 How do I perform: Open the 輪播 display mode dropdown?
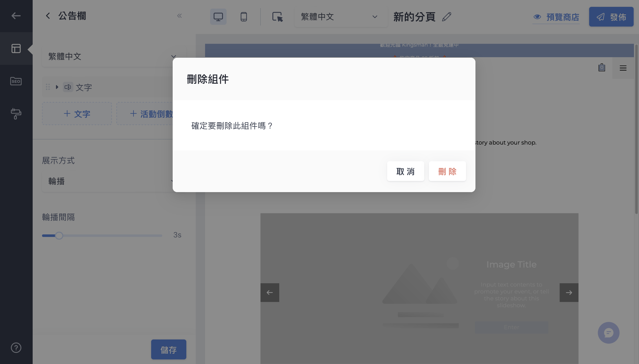[x=114, y=181]
